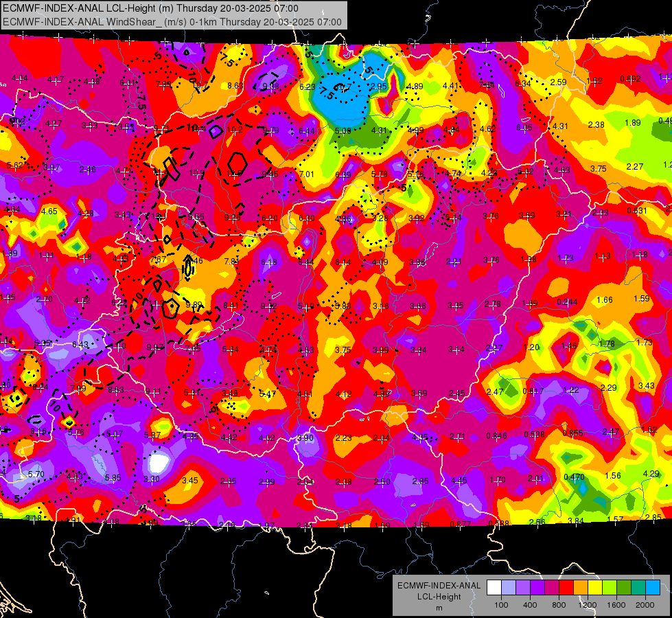
Task: Click the grid value 0.846
Action: coord(497,436)
